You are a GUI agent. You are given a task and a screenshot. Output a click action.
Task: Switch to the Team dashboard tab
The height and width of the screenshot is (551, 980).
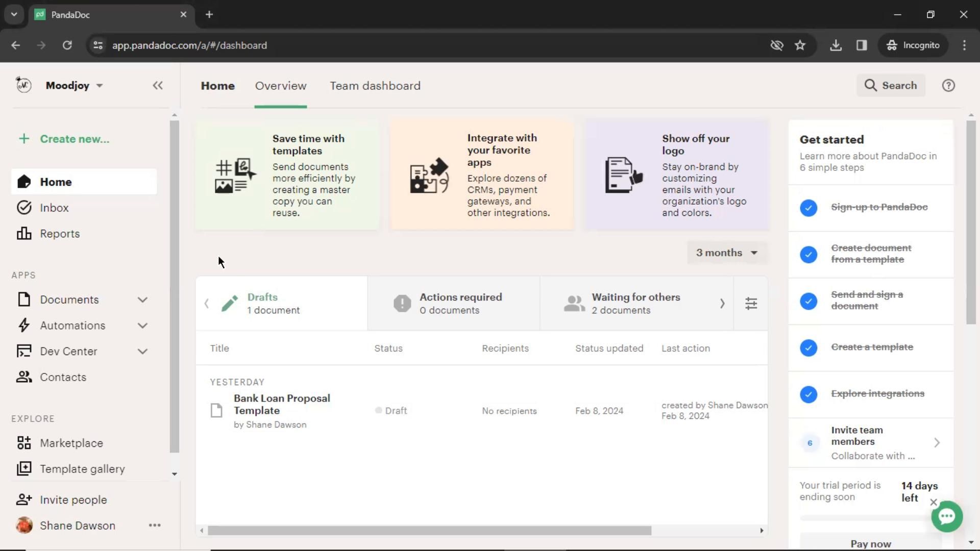[374, 85]
